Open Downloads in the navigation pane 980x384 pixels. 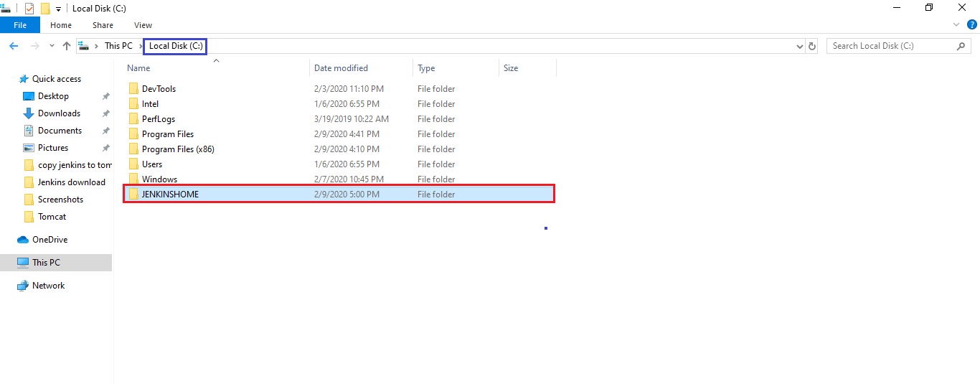click(x=59, y=113)
